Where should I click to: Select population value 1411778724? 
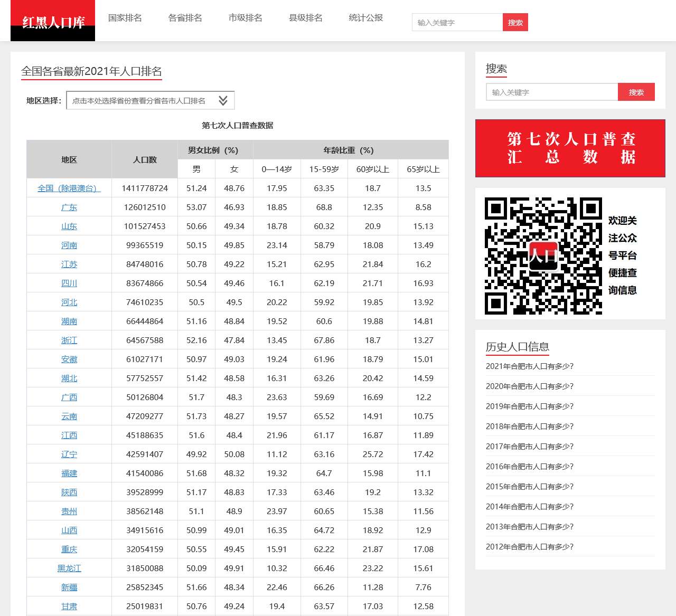[145, 188]
